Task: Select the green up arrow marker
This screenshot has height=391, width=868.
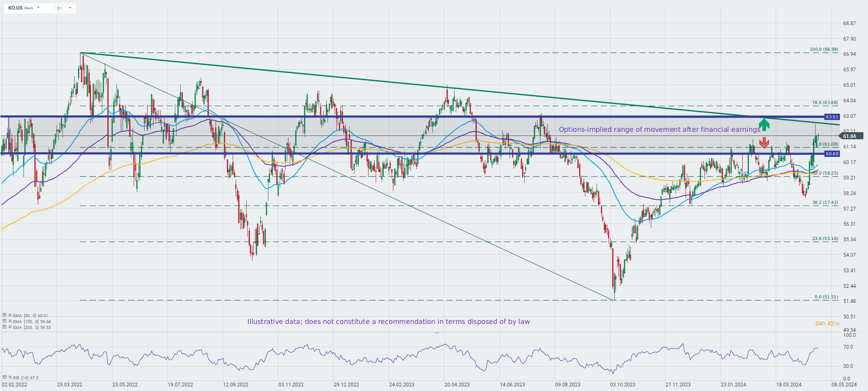Action: point(764,125)
